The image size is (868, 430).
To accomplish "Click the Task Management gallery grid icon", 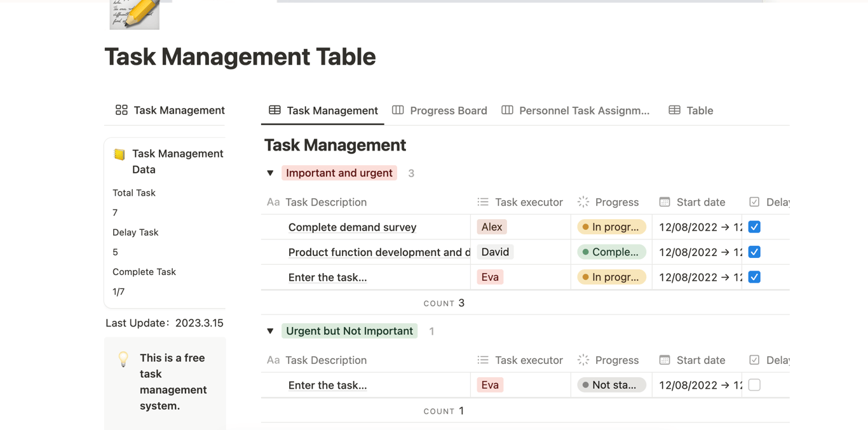I will 121,110.
